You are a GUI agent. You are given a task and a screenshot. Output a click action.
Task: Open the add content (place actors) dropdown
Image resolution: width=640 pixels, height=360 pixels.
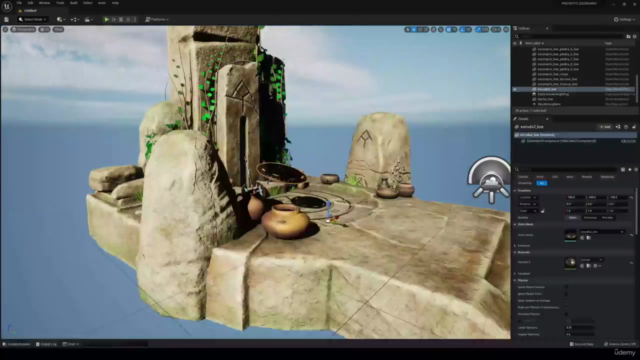[x=61, y=20]
